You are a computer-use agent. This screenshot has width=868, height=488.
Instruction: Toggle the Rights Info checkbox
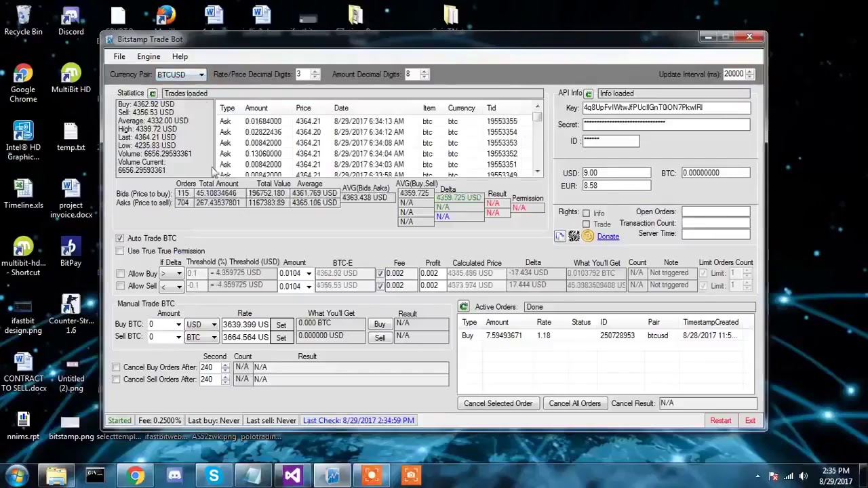click(x=586, y=213)
